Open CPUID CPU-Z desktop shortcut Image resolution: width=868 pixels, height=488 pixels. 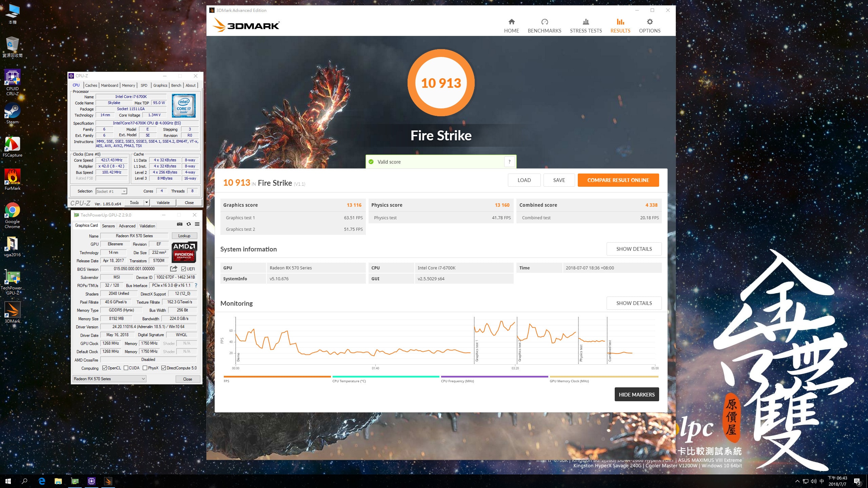coord(13,82)
